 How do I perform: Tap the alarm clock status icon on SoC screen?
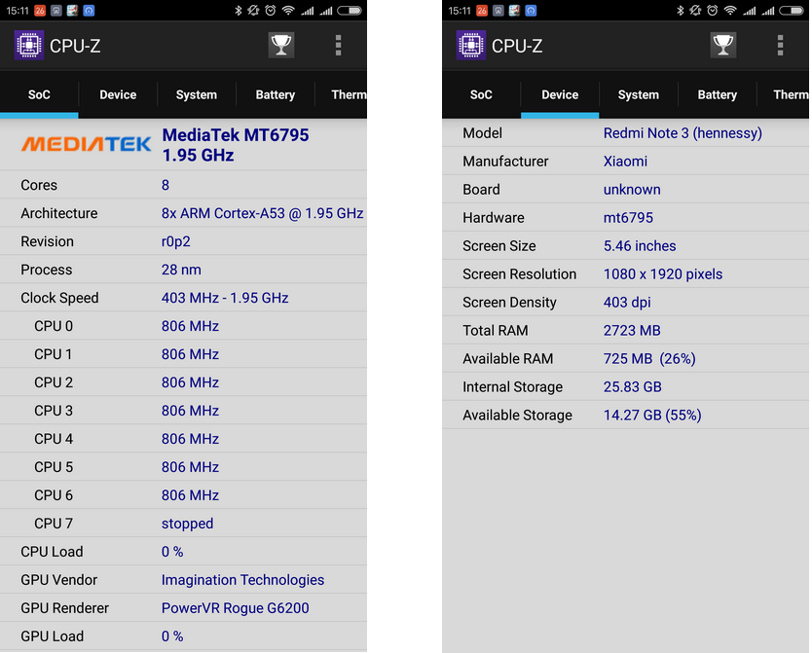[x=271, y=11]
